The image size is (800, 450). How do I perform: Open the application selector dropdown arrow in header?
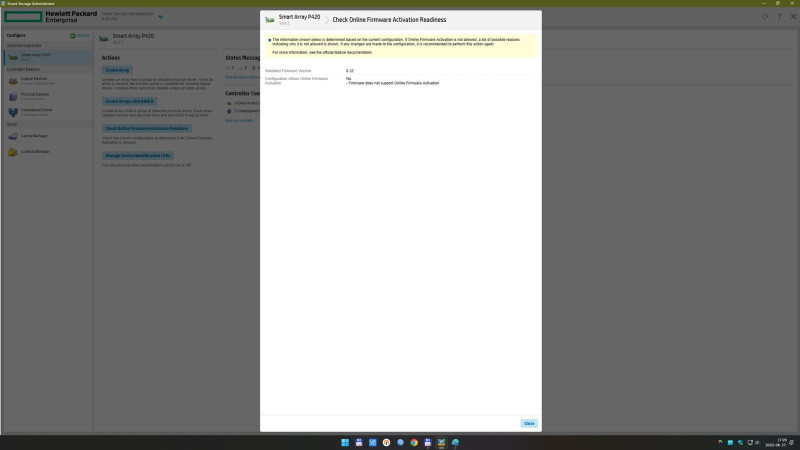tap(161, 17)
